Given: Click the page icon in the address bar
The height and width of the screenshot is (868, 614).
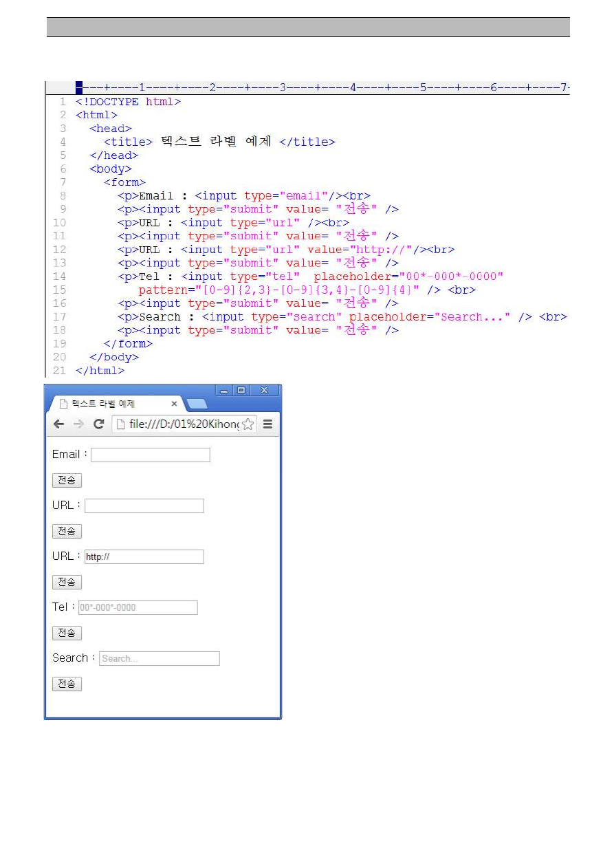Looking at the screenshot, I should coord(121,424).
